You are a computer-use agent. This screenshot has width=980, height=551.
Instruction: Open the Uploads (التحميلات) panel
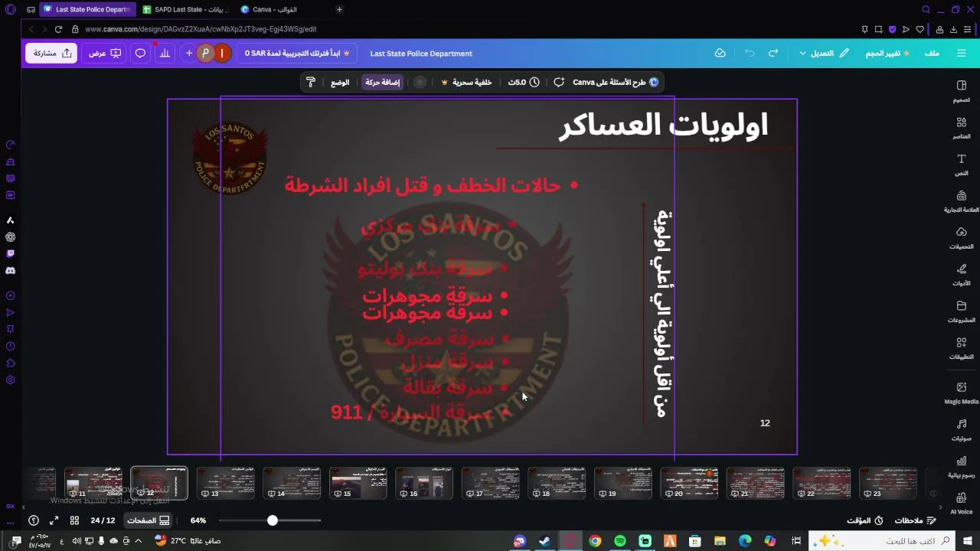[x=962, y=238]
